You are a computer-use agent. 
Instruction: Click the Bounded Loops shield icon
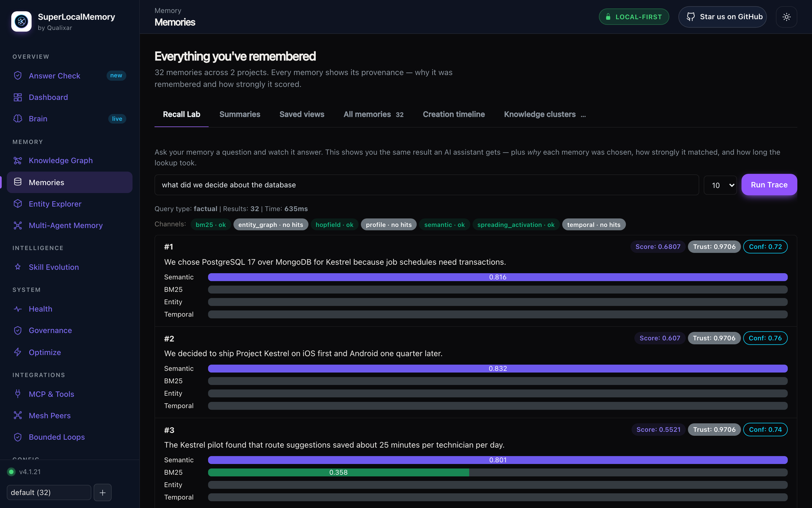(x=18, y=437)
